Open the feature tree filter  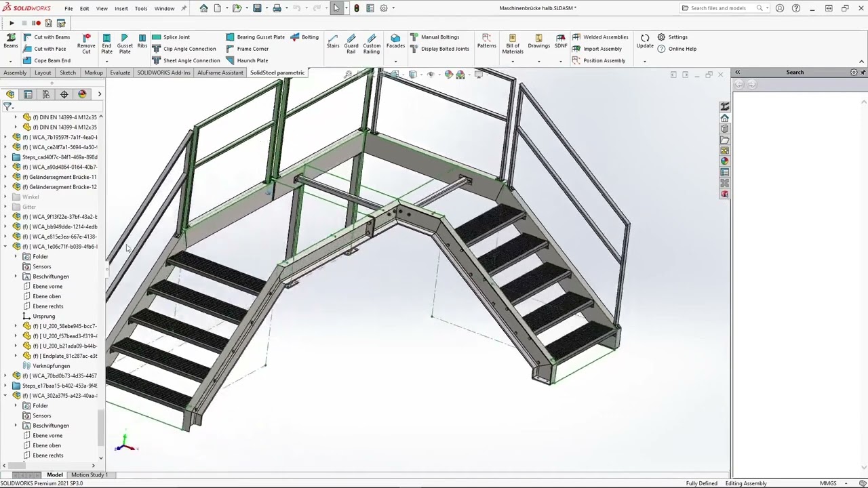tap(7, 107)
